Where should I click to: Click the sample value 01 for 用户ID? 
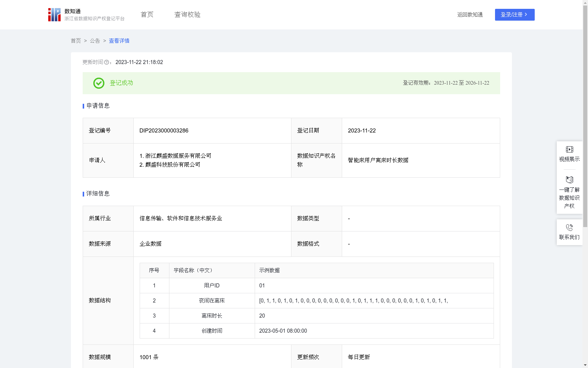262,286
